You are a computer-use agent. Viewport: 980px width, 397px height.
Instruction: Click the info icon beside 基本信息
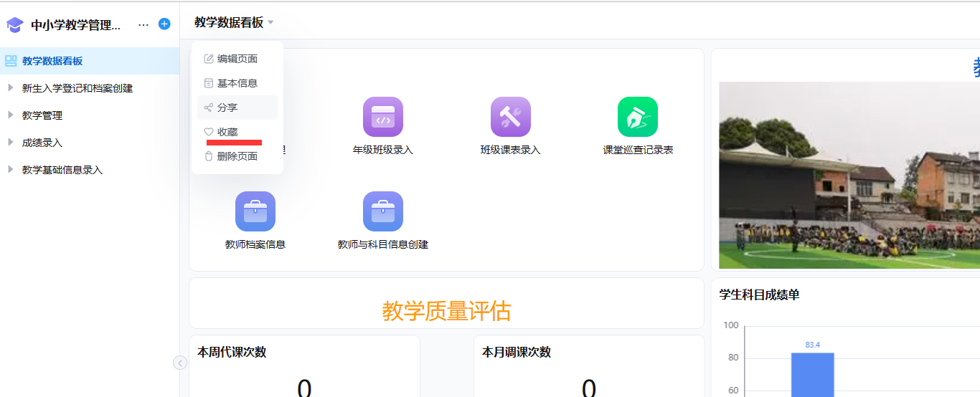pyautogui.click(x=209, y=83)
